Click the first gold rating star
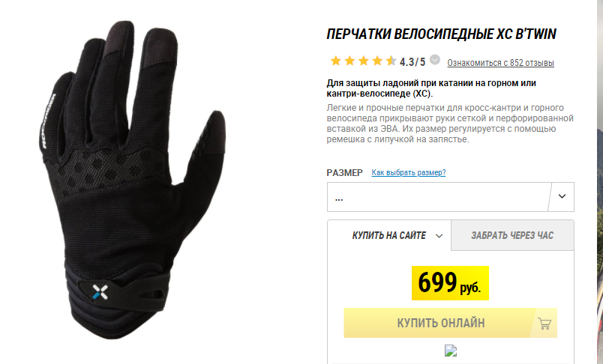This screenshot has height=364, width=603. (x=336, y=61)
